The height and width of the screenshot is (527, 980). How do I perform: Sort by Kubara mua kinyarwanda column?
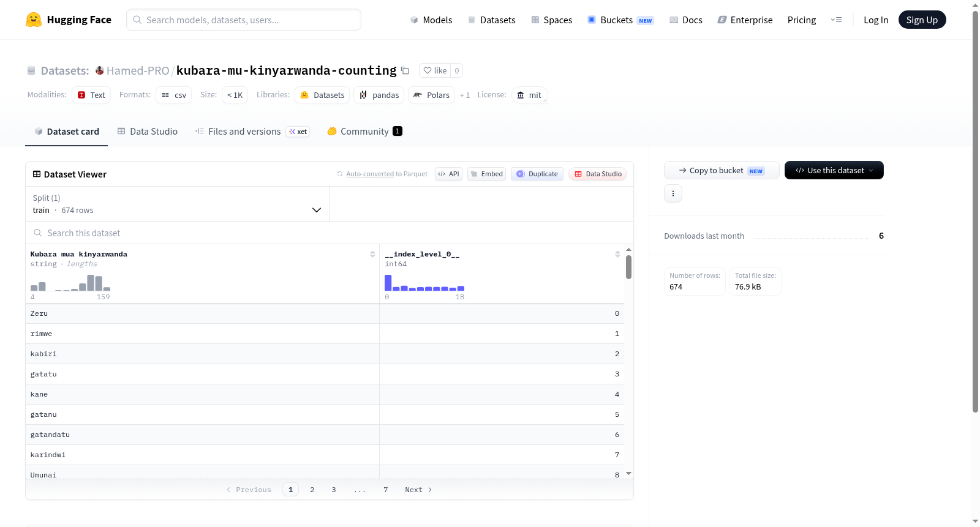[372, 254]
